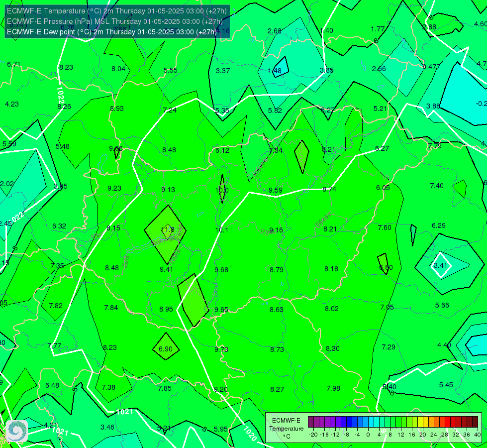Click the 8.27 grid value
This screenshot has width=487, height=448.
pyautogui.click(x=277, y=389)
